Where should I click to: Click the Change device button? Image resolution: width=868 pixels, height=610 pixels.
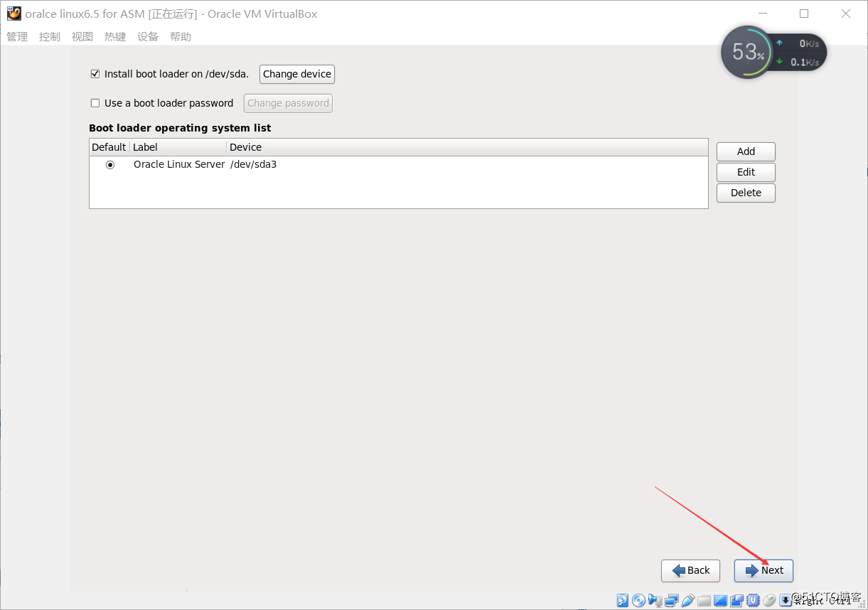[x=297, y=74]
